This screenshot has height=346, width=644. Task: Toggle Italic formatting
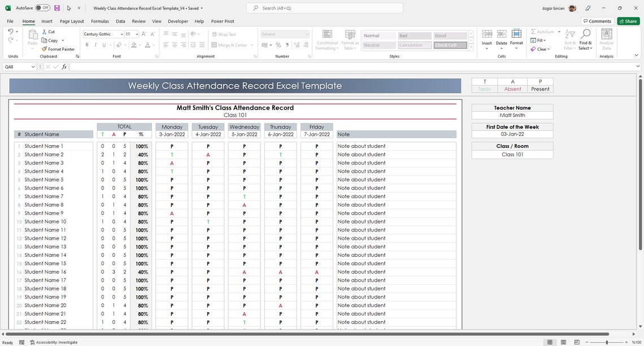click(94, 45)
